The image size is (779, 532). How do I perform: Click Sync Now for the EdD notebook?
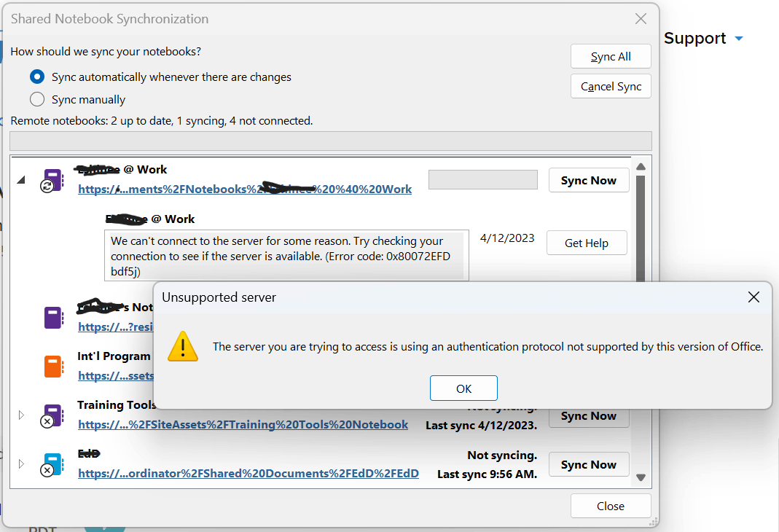[x=588, y=464]
